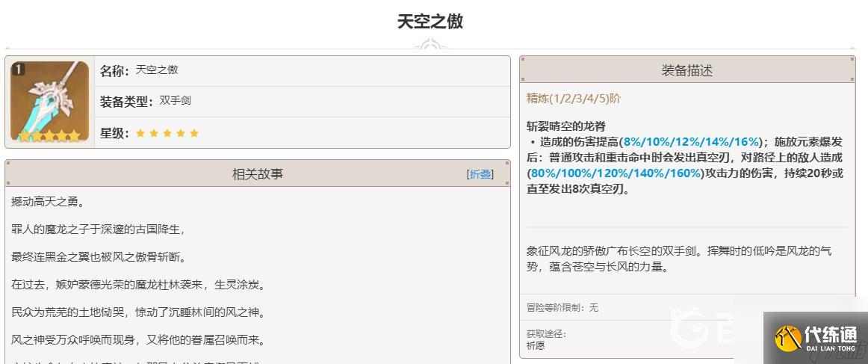This screenshot has height=364, width=868.
Task: Click the skill title 斩裂晴空的龙脊
Action: 566,126
